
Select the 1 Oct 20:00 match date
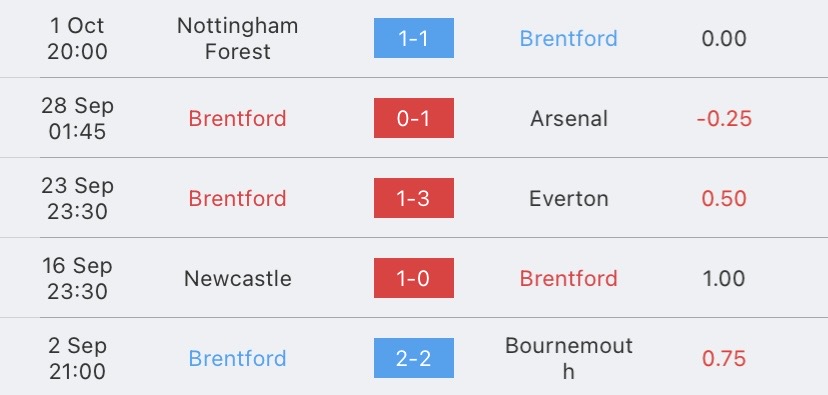click(77, 39)
